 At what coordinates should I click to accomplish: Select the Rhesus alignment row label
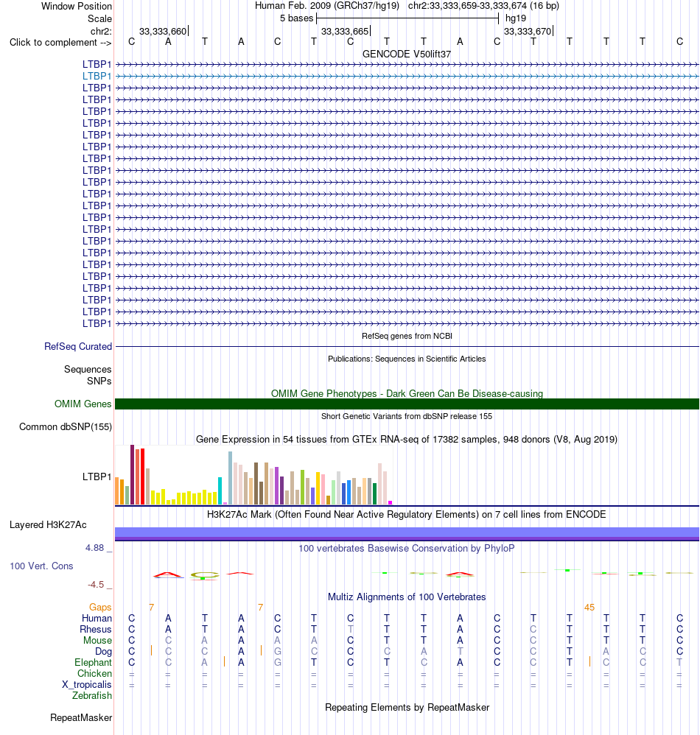96,629
